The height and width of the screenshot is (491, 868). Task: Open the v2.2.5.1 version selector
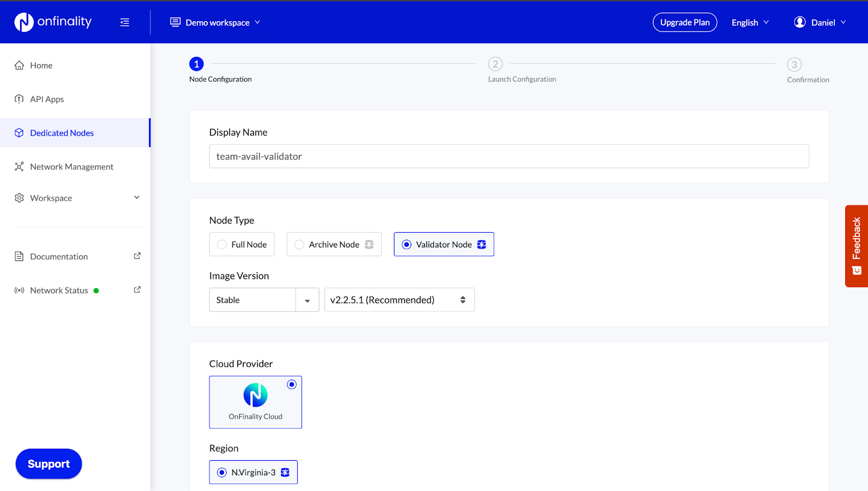tap(399, 300)
